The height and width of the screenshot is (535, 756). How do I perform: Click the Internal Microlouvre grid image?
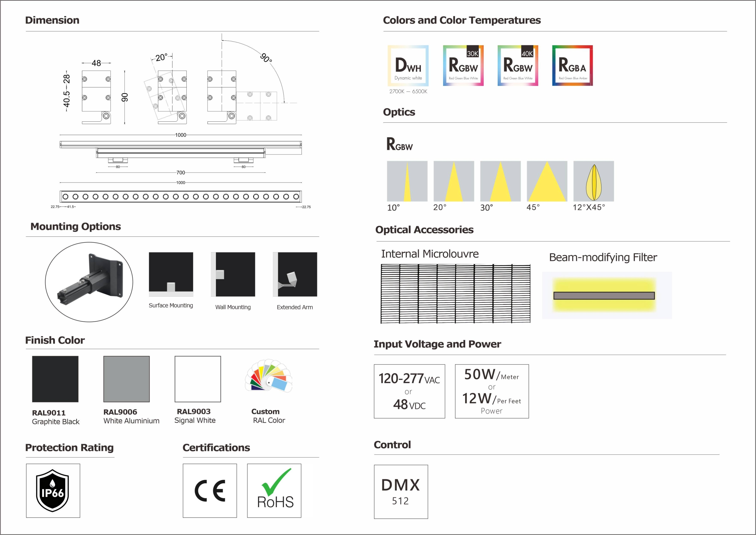click(455, 294)
